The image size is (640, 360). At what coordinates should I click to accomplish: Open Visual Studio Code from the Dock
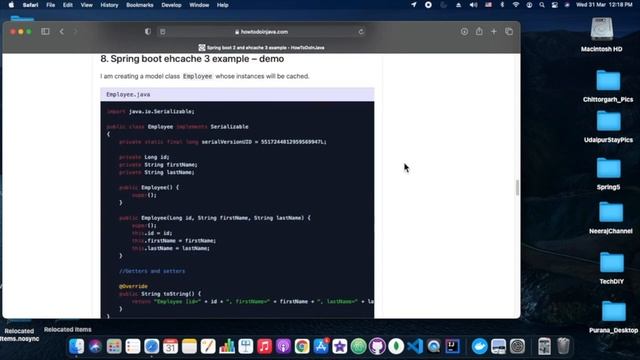[x=415, y=346]
